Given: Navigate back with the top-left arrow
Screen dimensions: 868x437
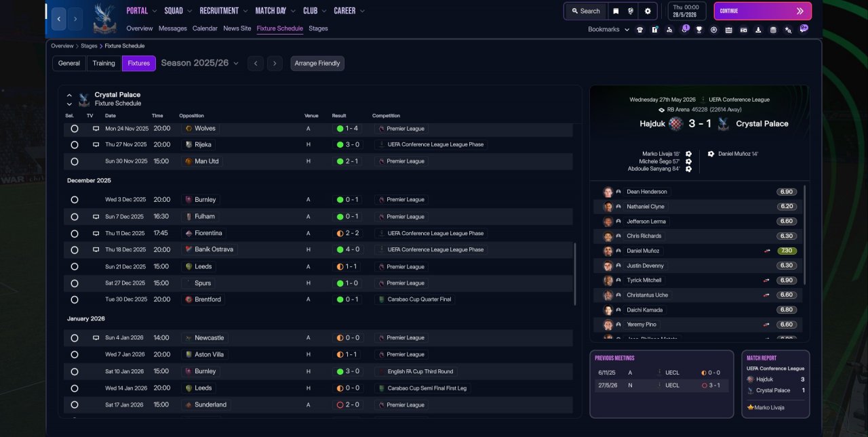Looking at the screenshot, I should pos(58,19).
